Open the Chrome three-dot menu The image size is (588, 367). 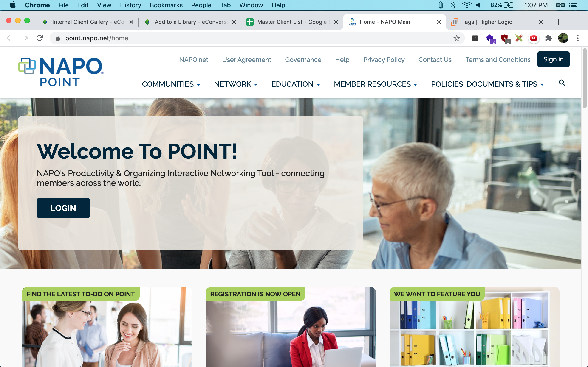(x=578, y=38)
